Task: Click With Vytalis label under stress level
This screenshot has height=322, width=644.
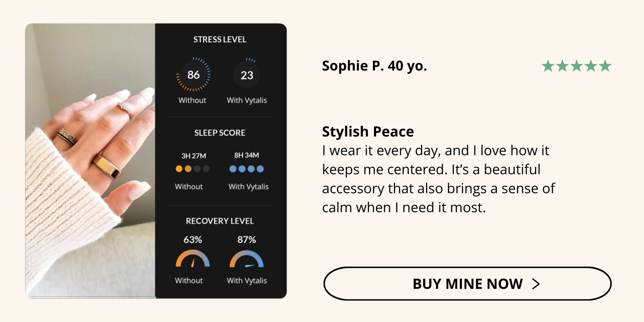Action: (247, 100)
